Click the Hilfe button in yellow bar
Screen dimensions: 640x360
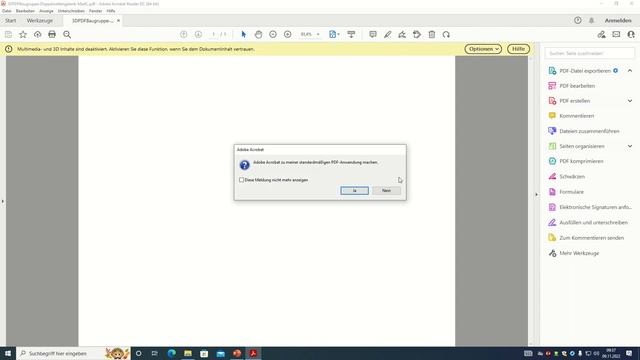point(518,49)
